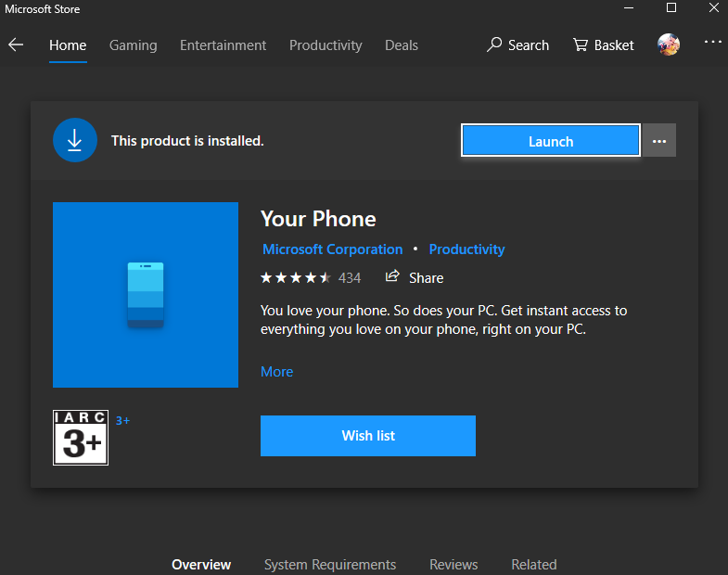This screenshot has height=575, width=728.
Task: Switch to the Gaming tab
Action: pyautogui.click(x=134, y=45)
